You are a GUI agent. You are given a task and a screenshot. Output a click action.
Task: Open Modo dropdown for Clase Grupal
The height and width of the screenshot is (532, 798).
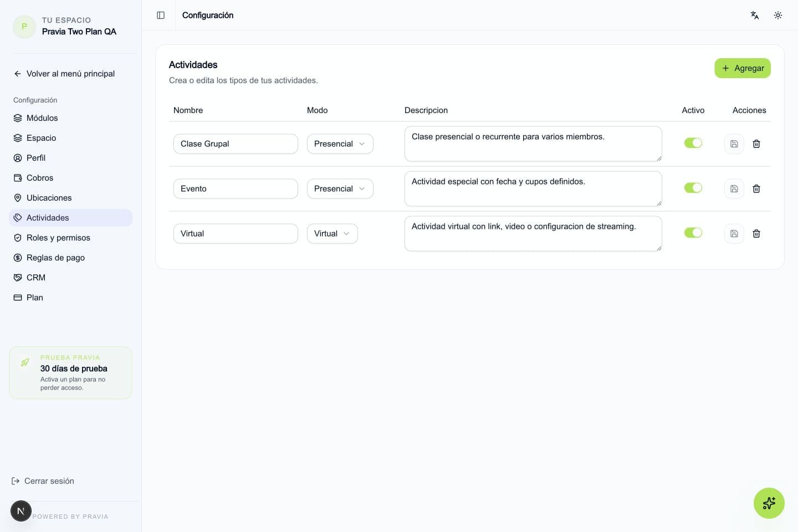coord(340,144)
